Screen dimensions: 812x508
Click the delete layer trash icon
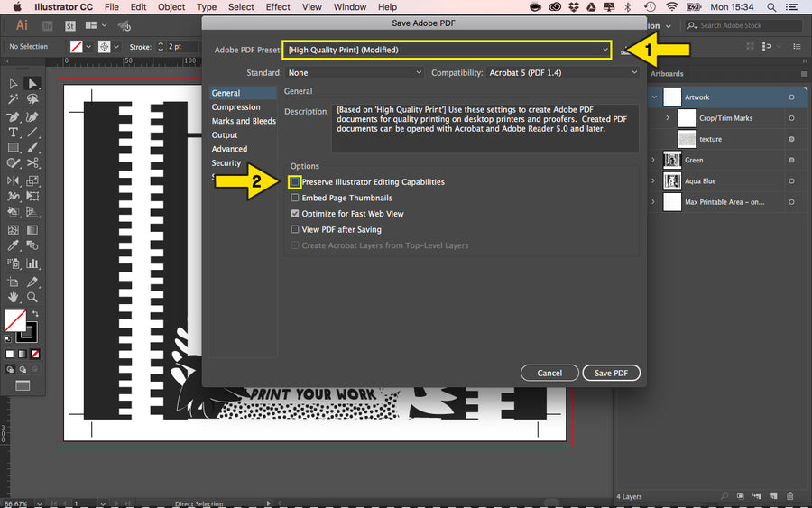pyautogui.click(x=789, y=496)
